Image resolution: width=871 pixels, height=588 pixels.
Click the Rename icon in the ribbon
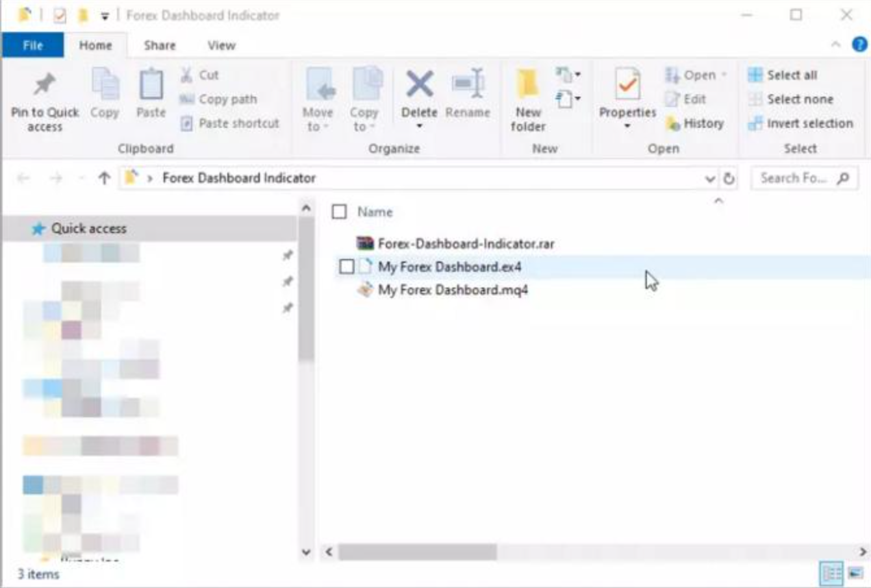[468, 86]
